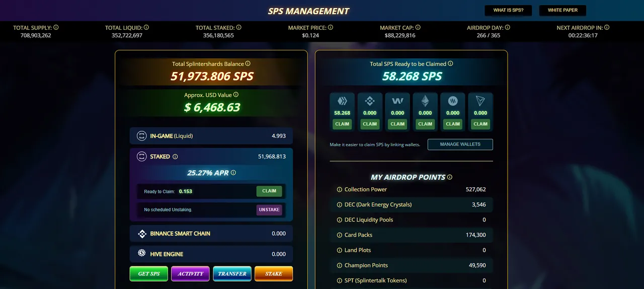Click the info icon beside TOTAL SUPPLY

tap(56, 28)
